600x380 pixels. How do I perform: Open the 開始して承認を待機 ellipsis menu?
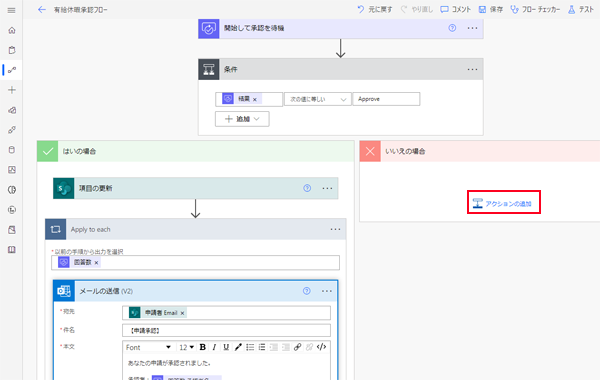click(472, 28)
